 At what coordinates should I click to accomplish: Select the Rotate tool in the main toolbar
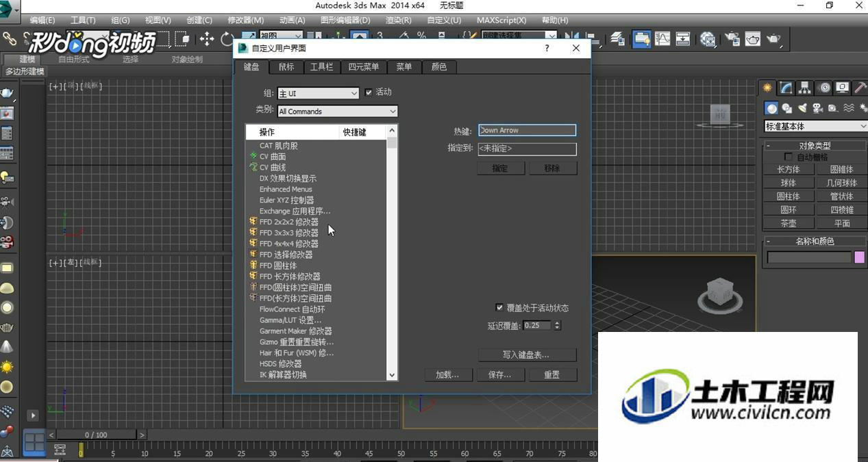(227, 39)
